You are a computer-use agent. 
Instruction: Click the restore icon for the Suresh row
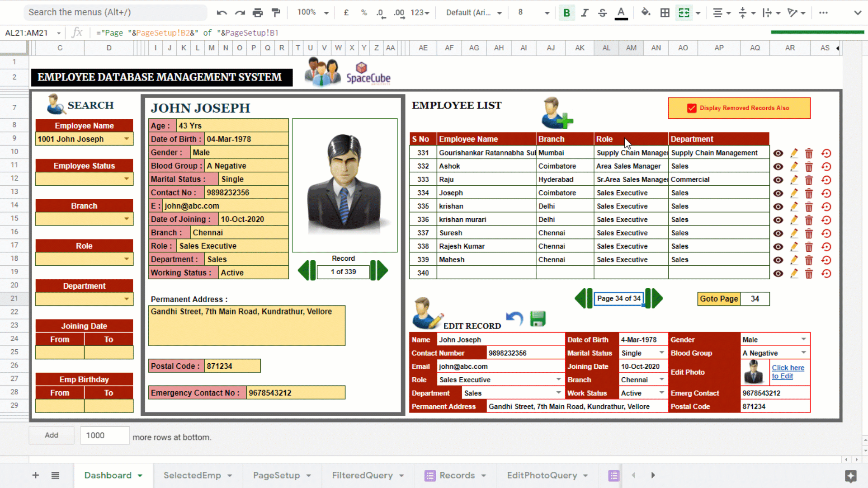tap(826, 233)
